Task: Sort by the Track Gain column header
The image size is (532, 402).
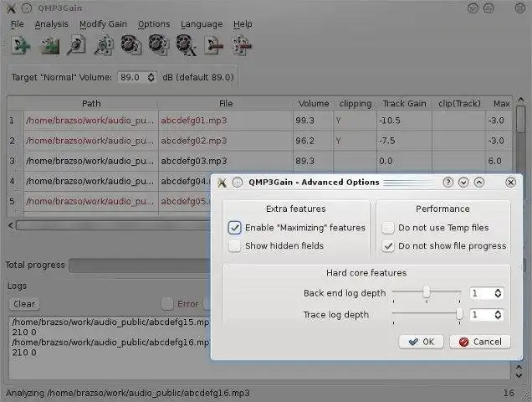Action: point(404,103)
